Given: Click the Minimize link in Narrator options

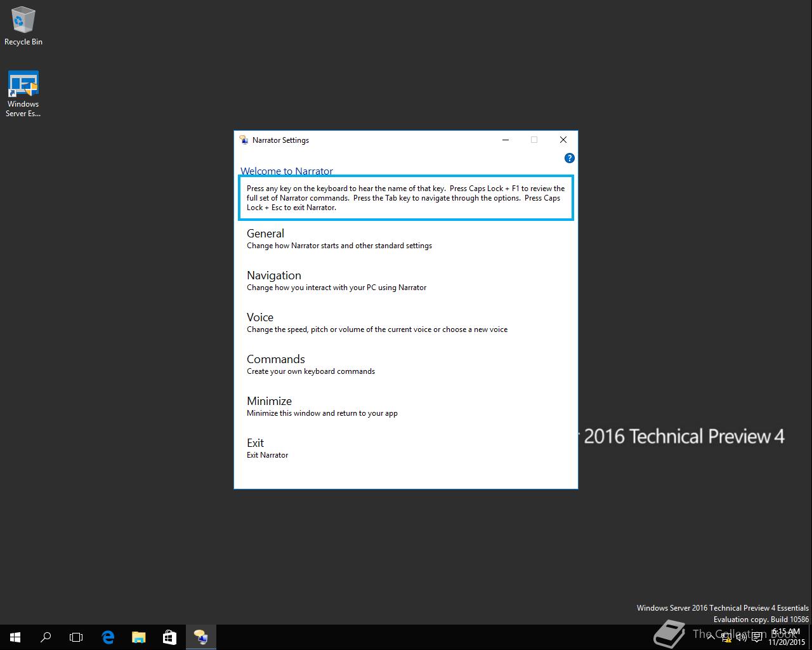Looking at the screenshot, I should (269, 401).
